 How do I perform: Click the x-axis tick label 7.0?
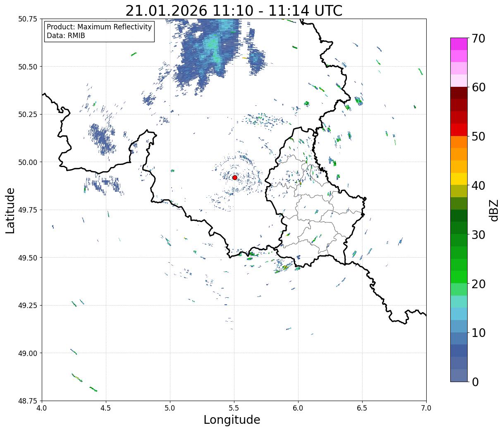[x=426, y=408]
